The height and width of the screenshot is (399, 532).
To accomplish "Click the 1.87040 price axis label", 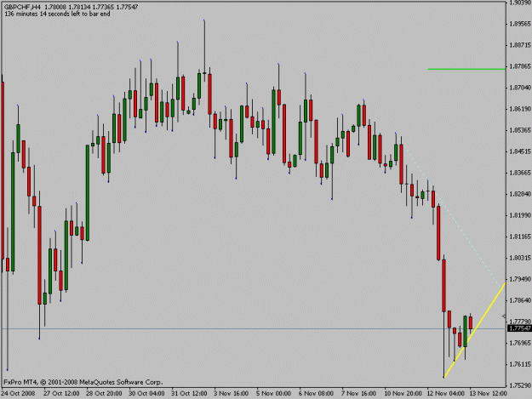I will coord(520,88).
